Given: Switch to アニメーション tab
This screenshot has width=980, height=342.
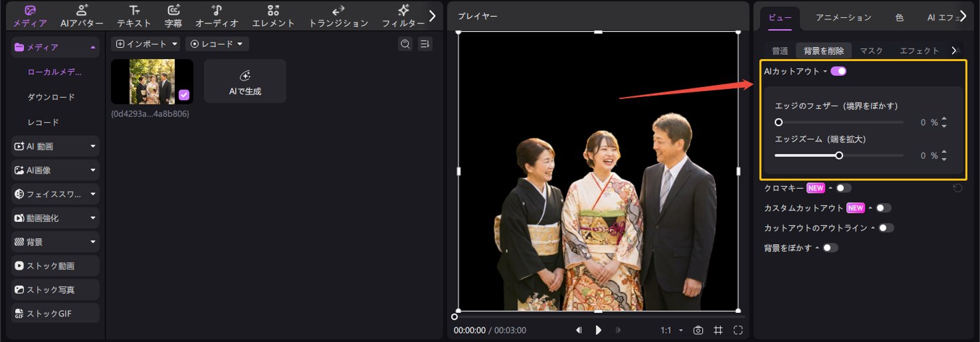Looking at the screenshot, I should coord(843,18).
